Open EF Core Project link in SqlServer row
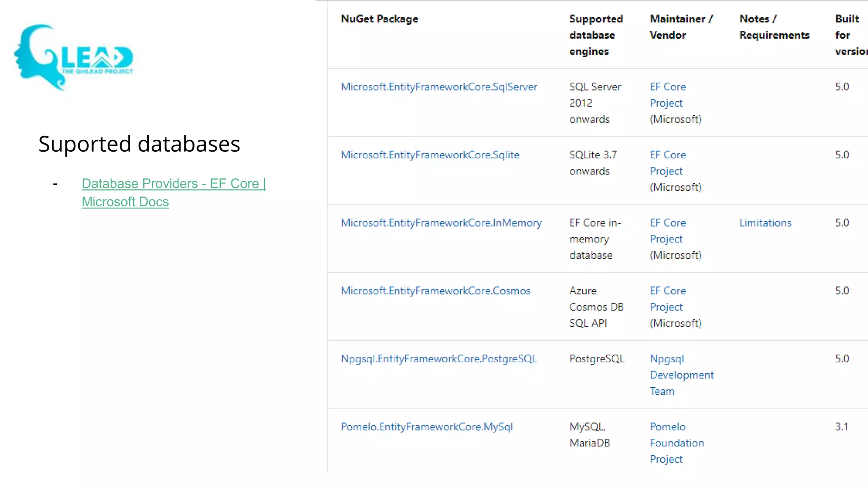The image size is (868, 488). coord(668,95)
